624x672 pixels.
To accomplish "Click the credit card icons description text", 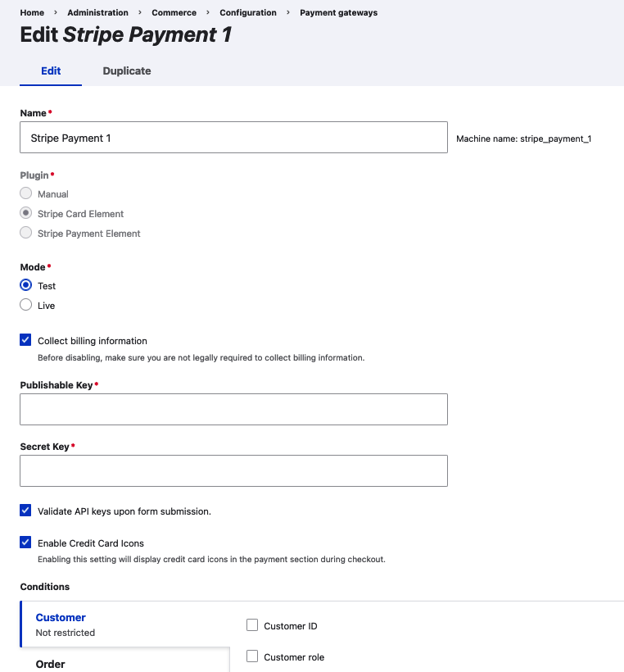I will (x=211, y=559).
